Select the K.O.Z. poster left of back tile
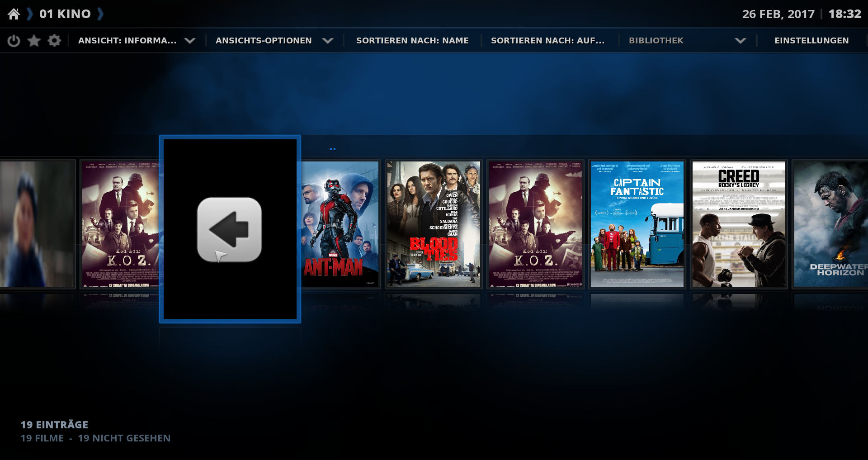The width and height of the screenshot is (868, 460). (x=120, y=224)
